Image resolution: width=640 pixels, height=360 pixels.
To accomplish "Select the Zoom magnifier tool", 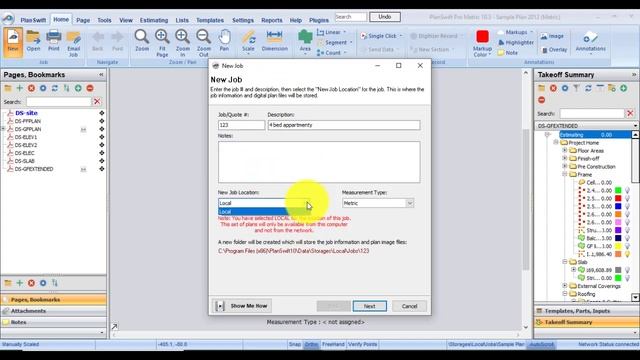I will (x=142, y=41).
